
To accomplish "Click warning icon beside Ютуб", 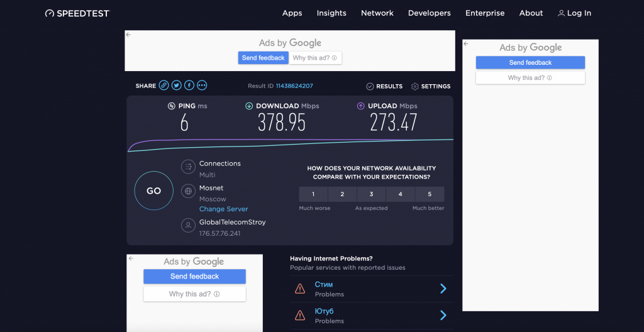I will (x=300, y=315).
